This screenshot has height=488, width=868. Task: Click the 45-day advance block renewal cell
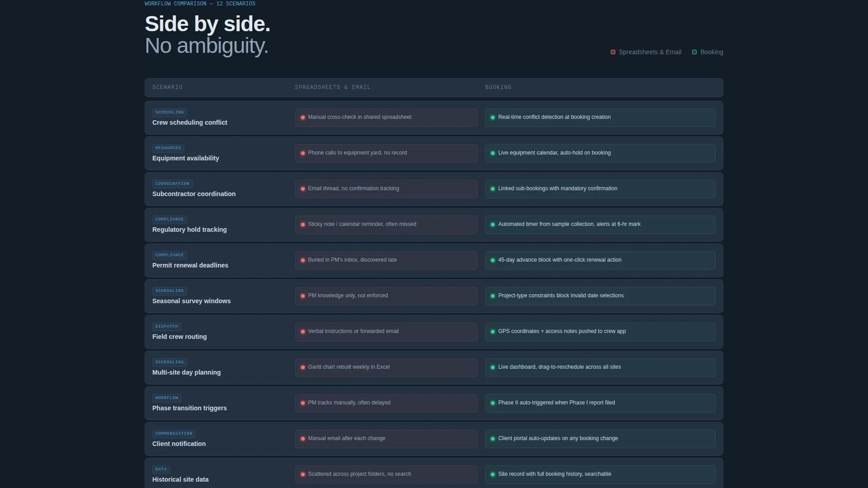tap(600, 260)
